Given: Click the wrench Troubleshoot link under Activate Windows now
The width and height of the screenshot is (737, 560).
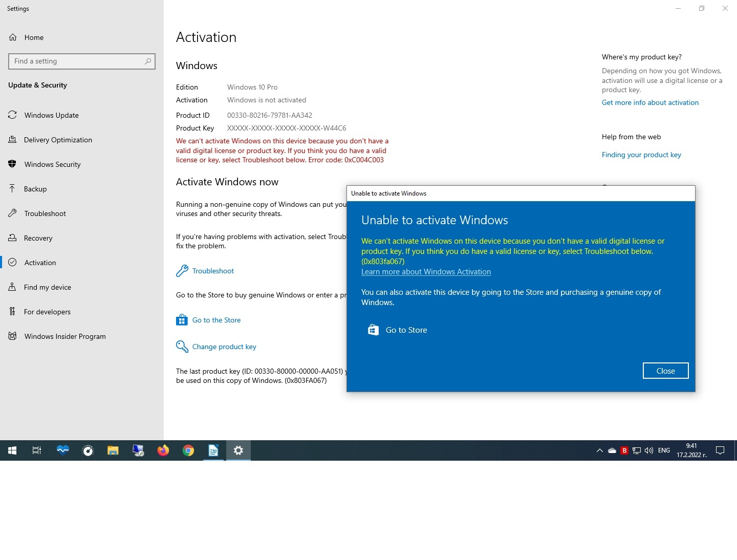Looking at the screenshot, I should pyautogui.click(x=205, y=271).
